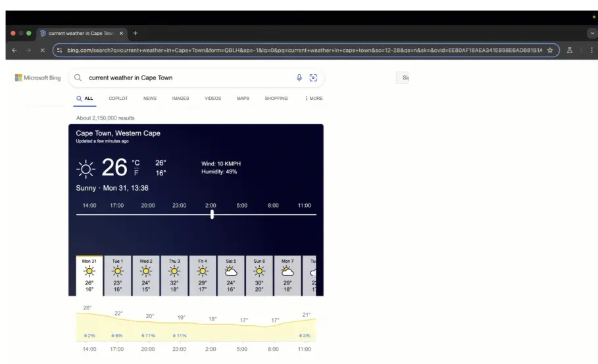Open the COPILOT tab
The image size is (598, 364).
(x=118, y=99)
